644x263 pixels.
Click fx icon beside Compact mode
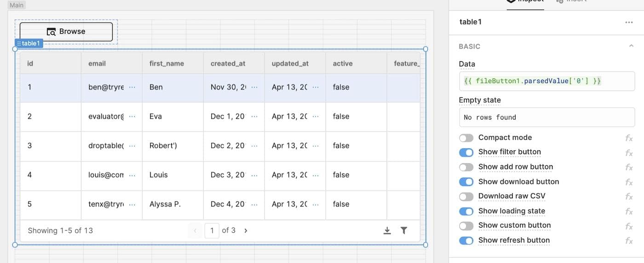[629, 138]
